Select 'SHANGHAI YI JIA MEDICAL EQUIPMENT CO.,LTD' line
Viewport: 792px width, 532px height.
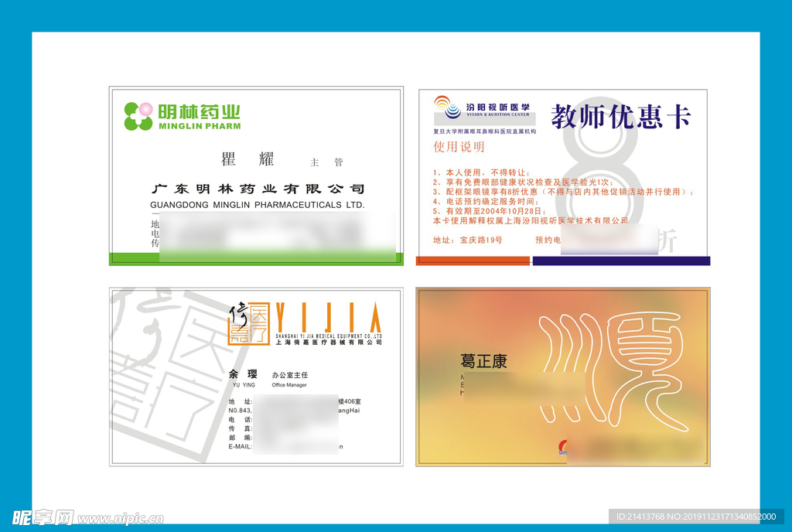click(x=329, y=336)
